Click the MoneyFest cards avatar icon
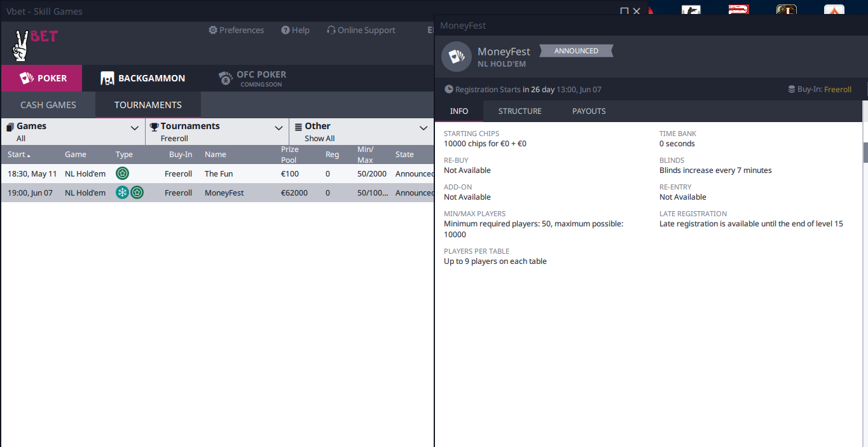The width and height of the screenshot is (868, 447). coord(457,57)
